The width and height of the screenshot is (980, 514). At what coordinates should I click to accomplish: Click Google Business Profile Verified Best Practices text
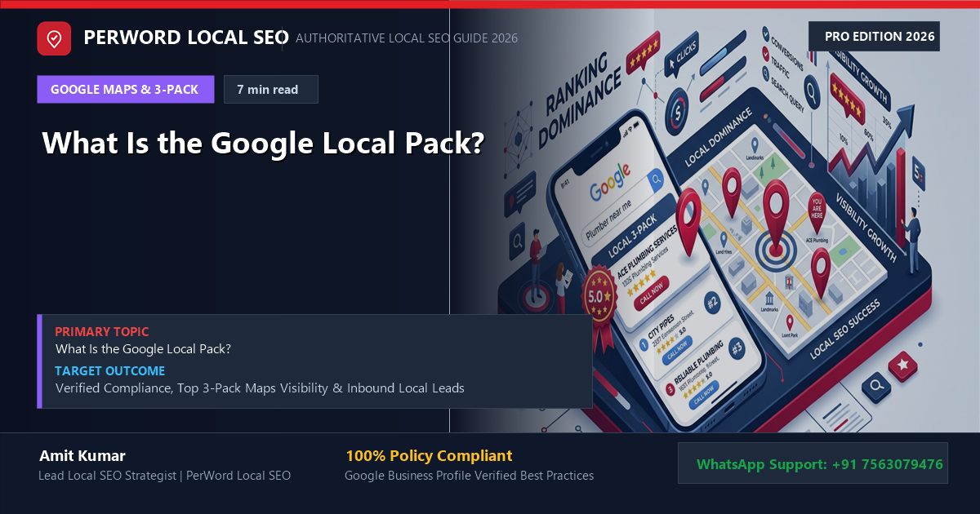pos(469,476)
